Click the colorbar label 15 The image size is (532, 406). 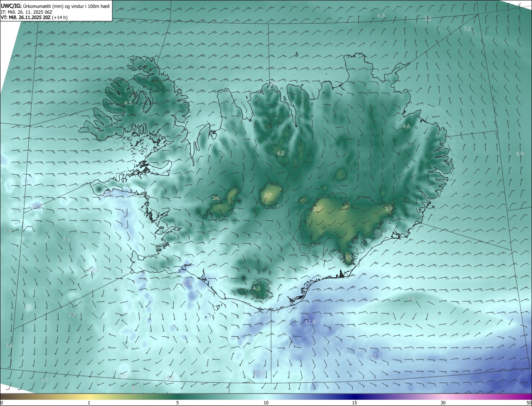pyautogui.click(x=355, y=403)
